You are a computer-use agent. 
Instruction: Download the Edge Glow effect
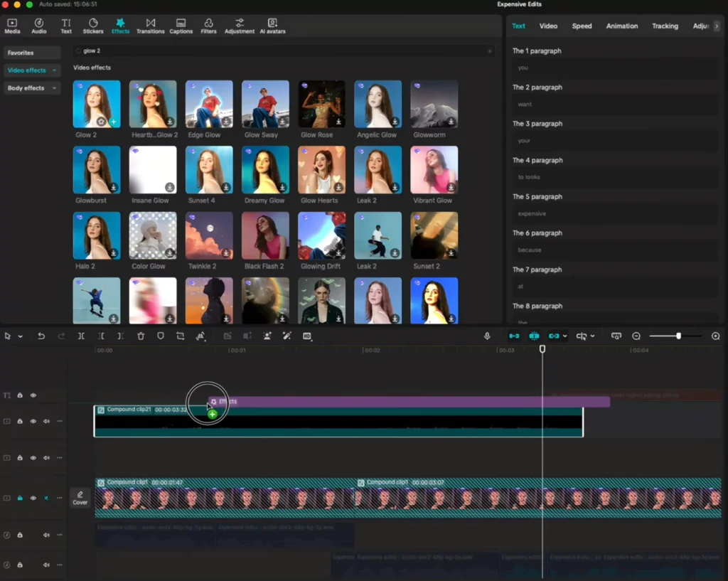point(226,122)
